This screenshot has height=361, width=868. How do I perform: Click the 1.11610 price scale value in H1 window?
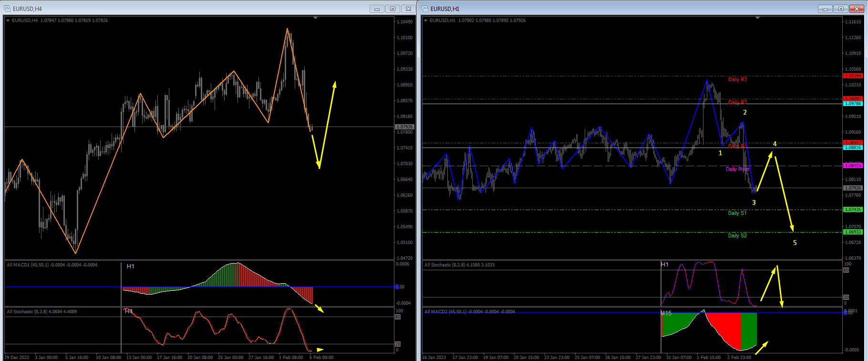coord(853,22)
